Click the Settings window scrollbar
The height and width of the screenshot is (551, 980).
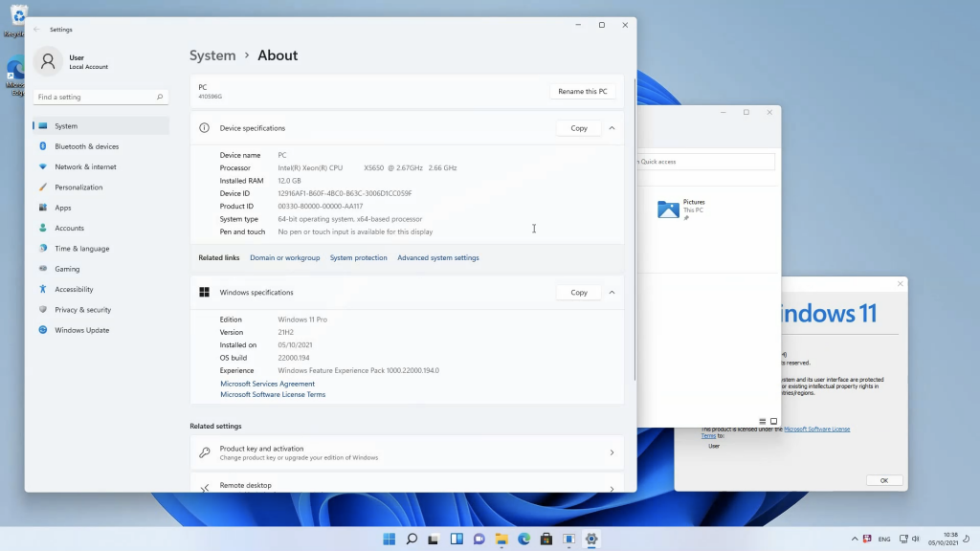click(635, 229)
